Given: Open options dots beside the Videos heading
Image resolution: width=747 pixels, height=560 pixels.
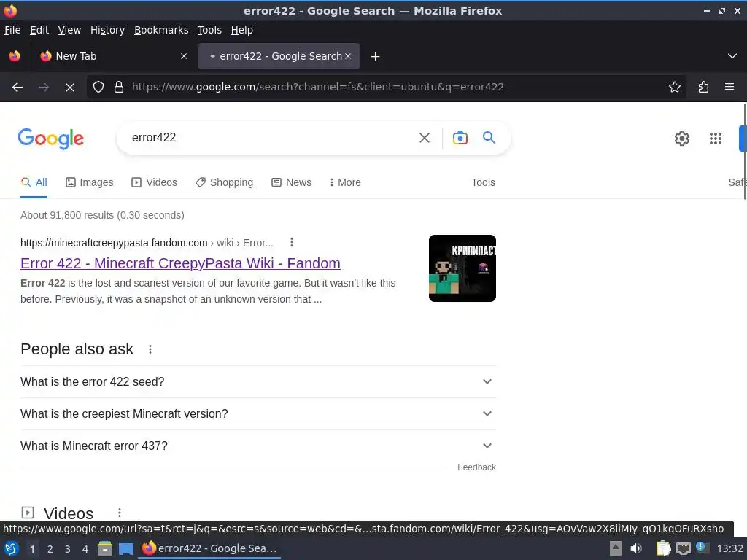Looking at the screenshot, I should tap(120, 513).
